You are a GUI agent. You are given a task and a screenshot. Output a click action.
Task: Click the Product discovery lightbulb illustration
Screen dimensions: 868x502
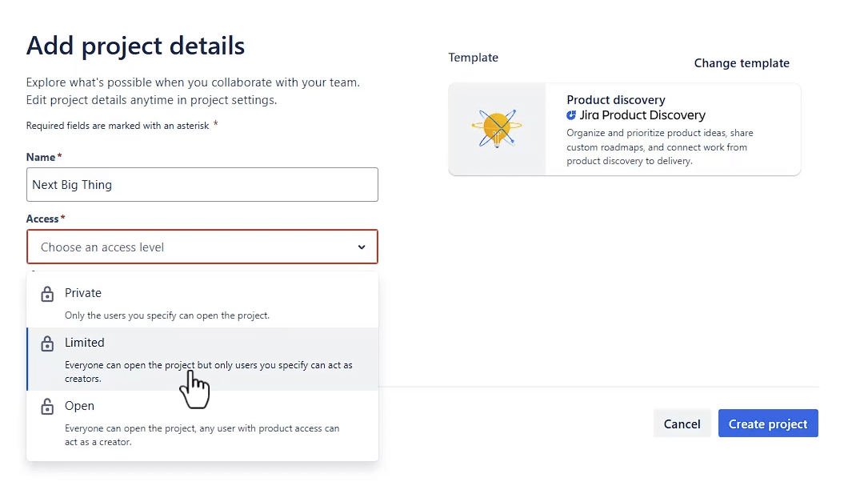pos(497,129)
